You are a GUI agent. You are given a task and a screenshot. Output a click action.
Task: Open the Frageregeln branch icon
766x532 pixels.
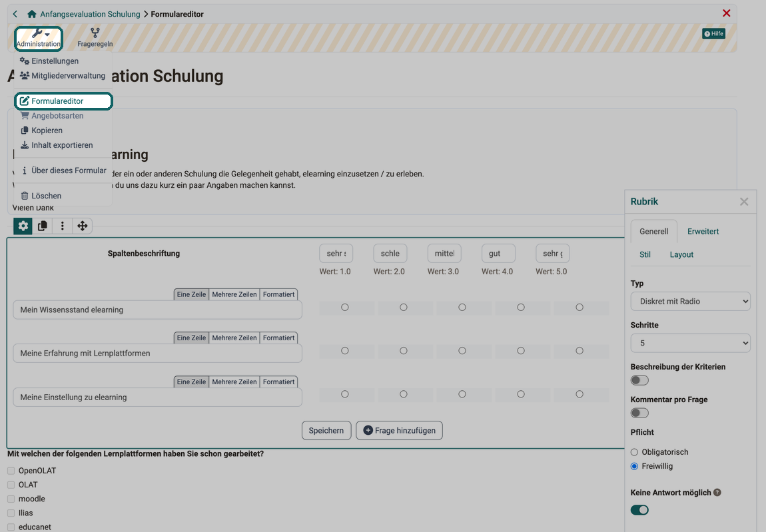pyautogui.click(x=95, y=33)
